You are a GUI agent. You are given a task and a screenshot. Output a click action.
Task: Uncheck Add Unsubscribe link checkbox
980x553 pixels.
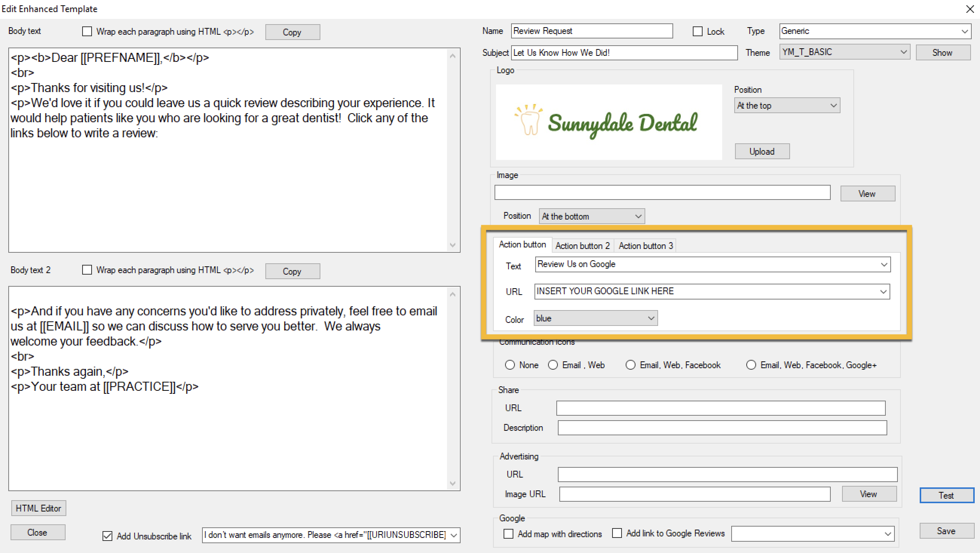(107, 536)
